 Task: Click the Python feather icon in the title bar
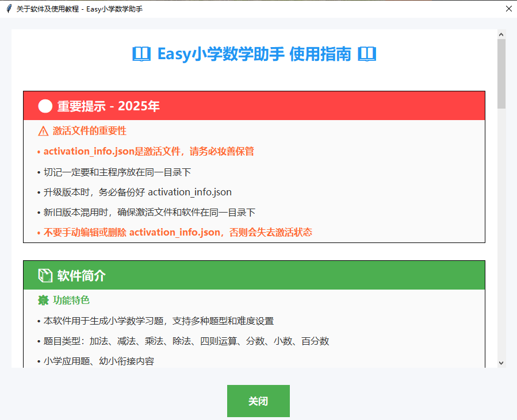8,9
